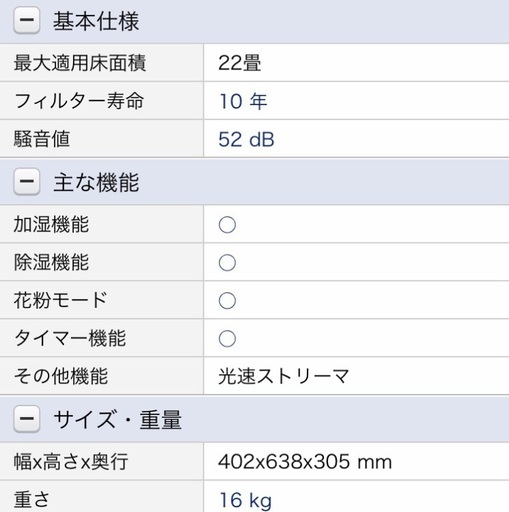Click the 光速ストリーマ value text
The height and width of the screenshot is (512, 509).
tap(284, 376)
